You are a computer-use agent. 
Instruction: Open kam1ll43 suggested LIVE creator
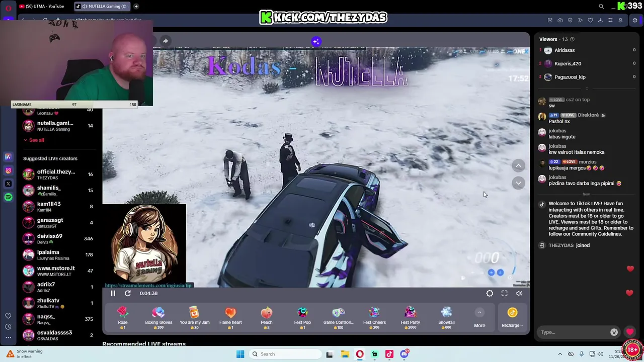coord(58,207)
